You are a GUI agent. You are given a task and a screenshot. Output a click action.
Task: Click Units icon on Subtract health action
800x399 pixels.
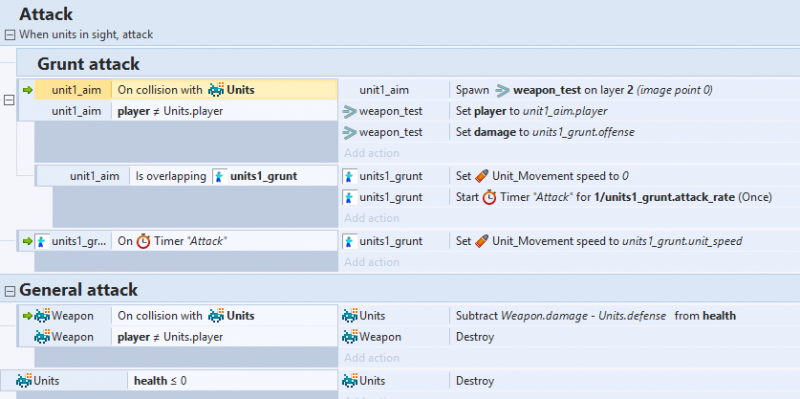pos(350,316)
